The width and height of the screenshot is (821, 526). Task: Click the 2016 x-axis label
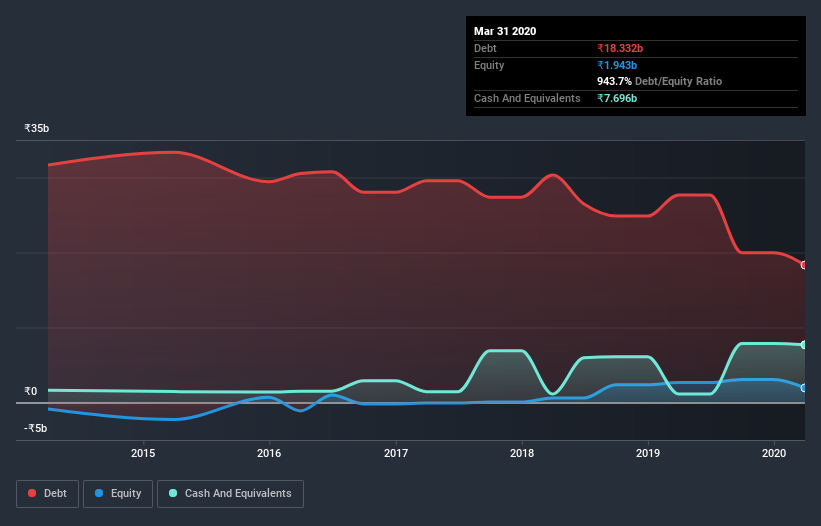tap(269, 453)
